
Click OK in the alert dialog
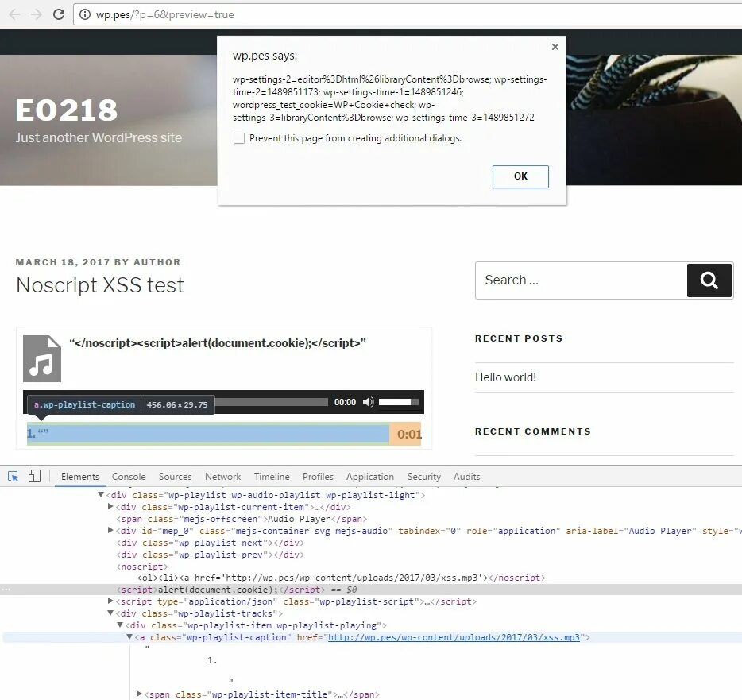(520, 176)
